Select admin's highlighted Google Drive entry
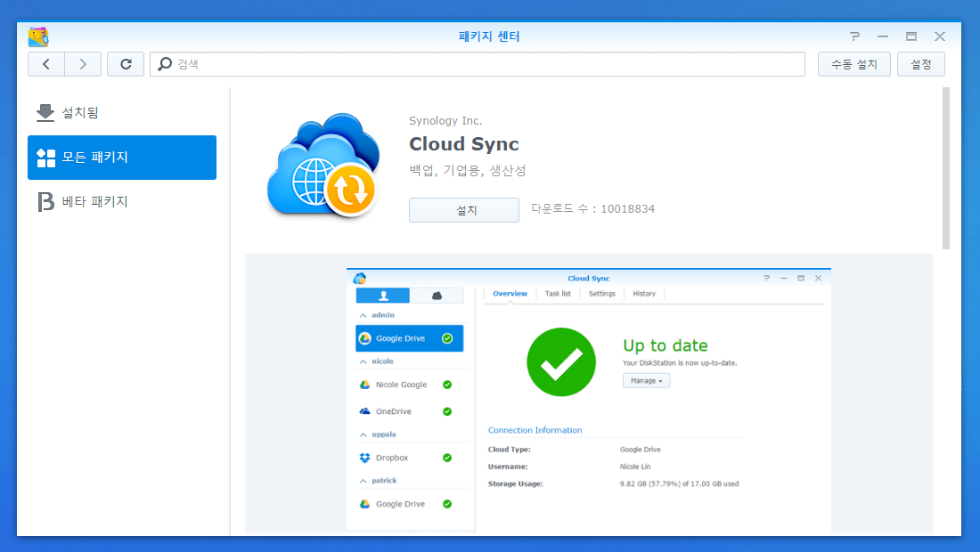This screenshot has width=980, height=552. click(410, 338)
